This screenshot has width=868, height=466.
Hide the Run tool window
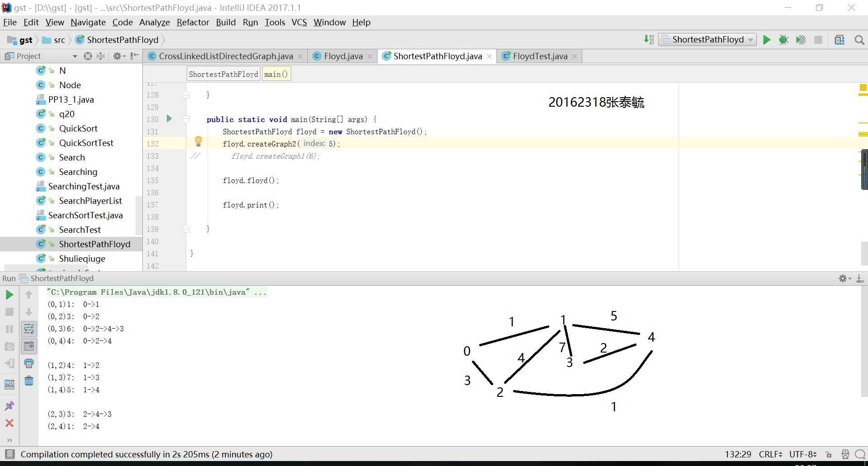tap(860, 278)
